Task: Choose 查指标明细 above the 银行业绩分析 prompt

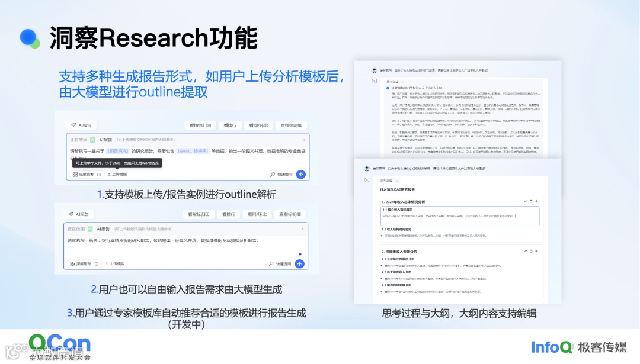Action: (x=290, y=214)
